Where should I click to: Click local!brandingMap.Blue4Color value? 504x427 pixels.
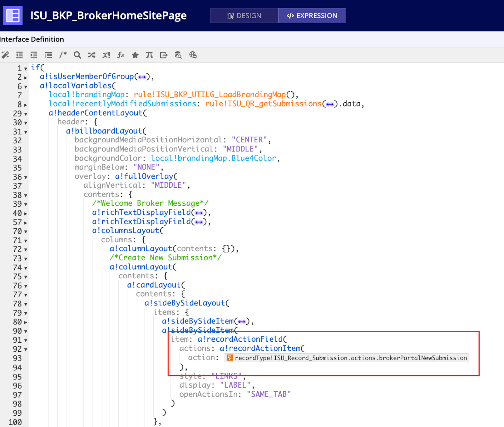(214, 158)
